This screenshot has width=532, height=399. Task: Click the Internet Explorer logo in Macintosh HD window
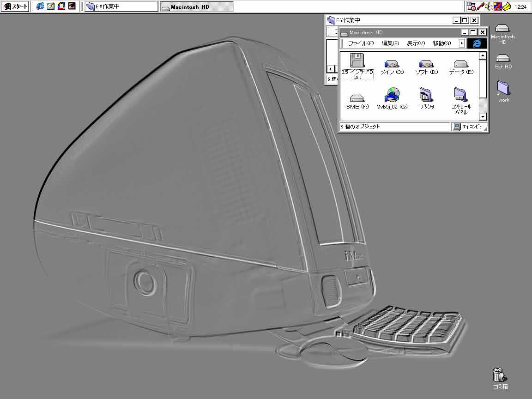click(477, 43)
